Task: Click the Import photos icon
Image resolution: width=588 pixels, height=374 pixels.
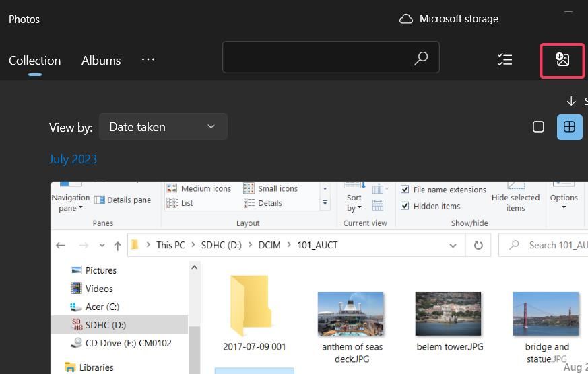Action: [562, 60]
